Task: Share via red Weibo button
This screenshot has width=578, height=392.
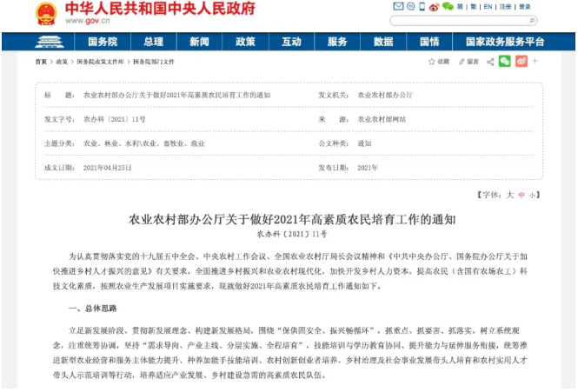Action: pyautogui.click(x=522, y=61)
